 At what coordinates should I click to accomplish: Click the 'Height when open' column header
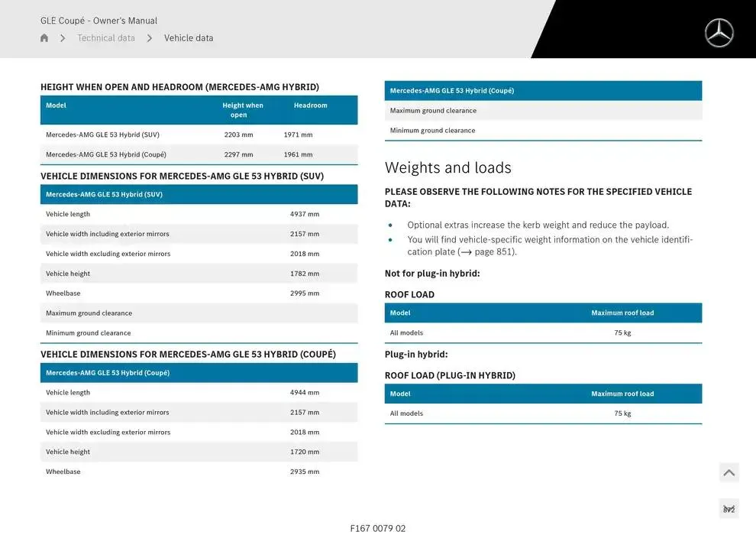pyautogui.click(x=243, y=110)
